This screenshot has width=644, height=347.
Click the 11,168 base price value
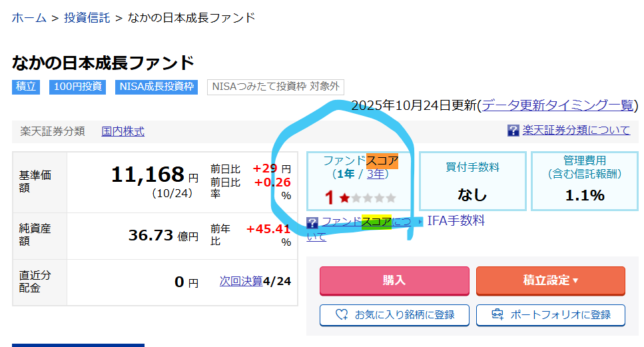click(x=147, y=174)
